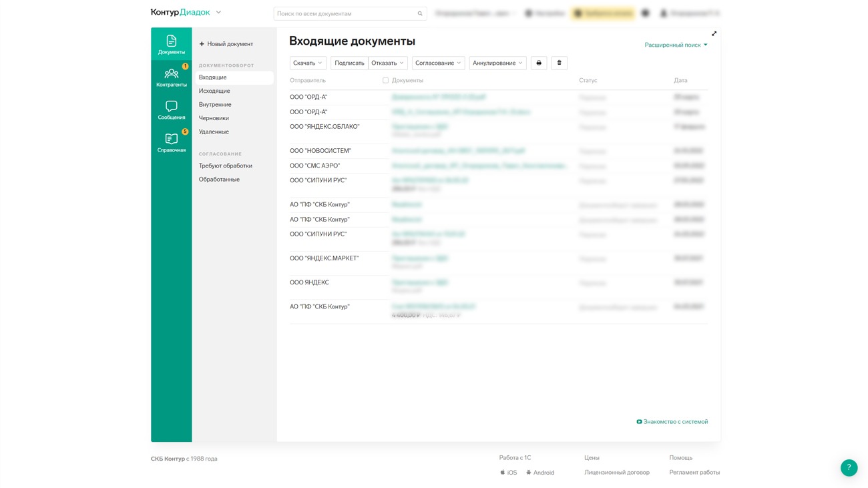This screenshot has height=488, width=868.
Task: Click the search magnifier icon
Action: 420,13
